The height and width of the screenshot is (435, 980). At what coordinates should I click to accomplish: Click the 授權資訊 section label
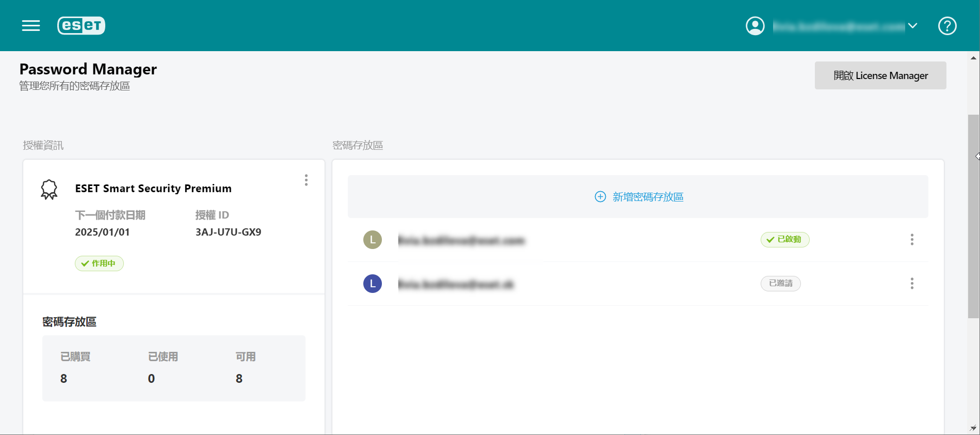[x=43, y=146]
